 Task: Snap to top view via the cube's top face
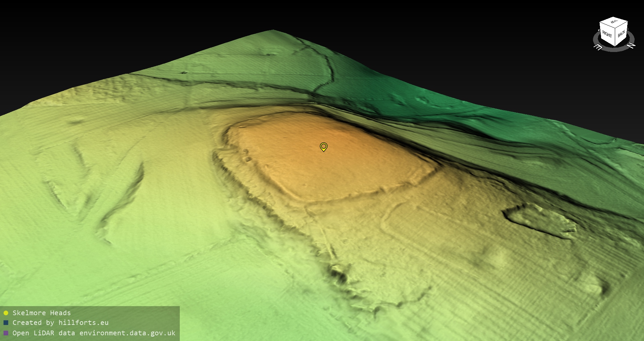614,22
